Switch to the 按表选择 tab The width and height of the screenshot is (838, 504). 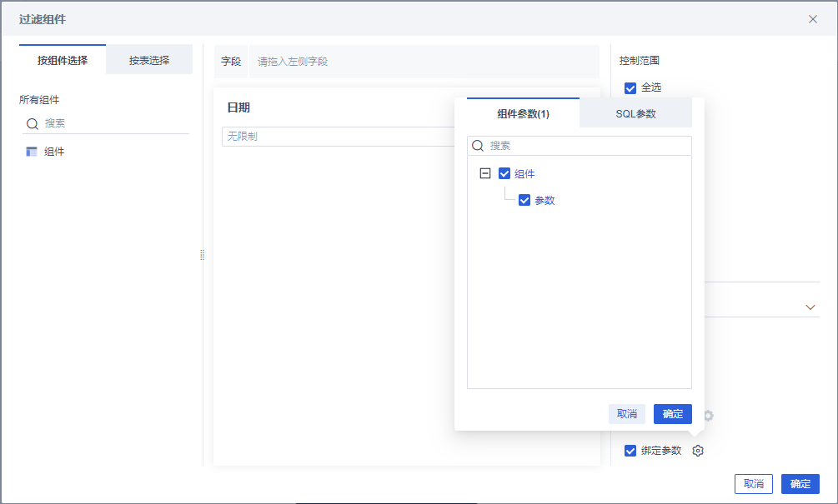tap(149, 60)
